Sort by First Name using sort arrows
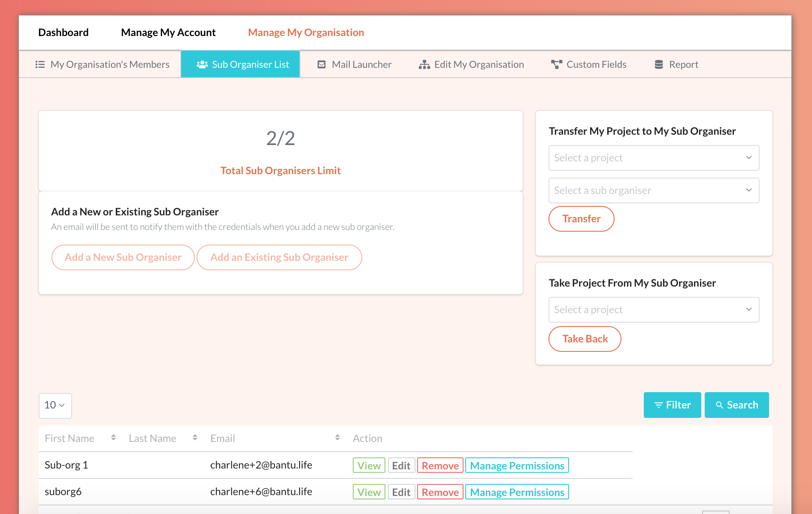This screenshot has height=514, width=812. pyautogui.click(x=113, y=438)
